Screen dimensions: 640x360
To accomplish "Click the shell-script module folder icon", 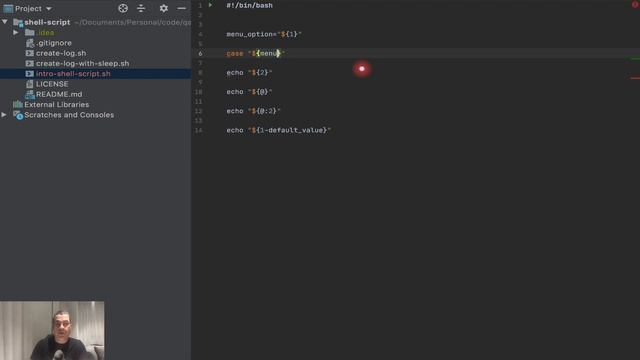I will 18,22.
